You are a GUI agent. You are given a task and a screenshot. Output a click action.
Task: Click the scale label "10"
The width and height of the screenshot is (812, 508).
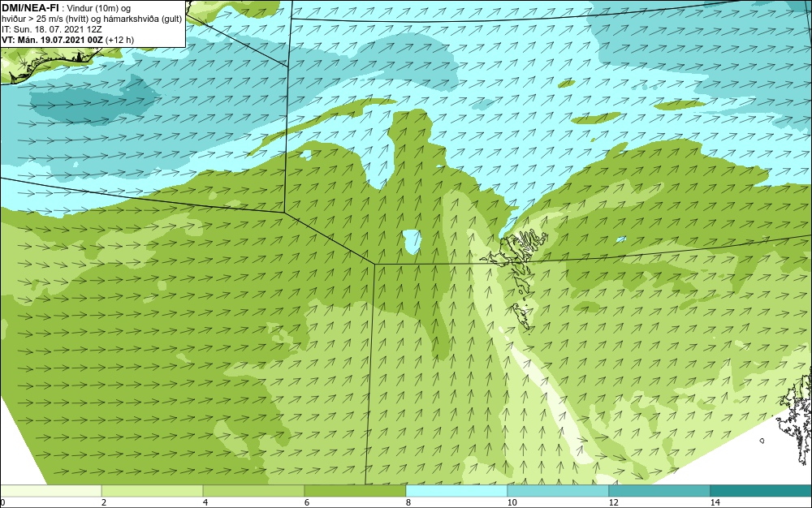point(512,503)
